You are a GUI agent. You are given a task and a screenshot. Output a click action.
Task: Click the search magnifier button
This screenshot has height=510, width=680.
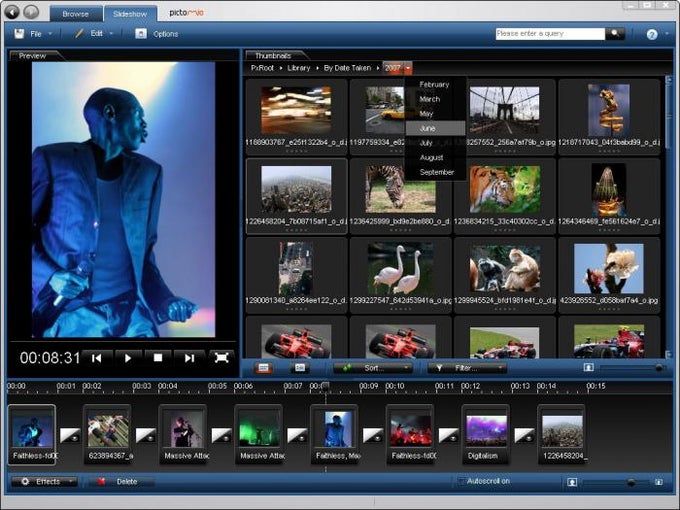point(615,34)
